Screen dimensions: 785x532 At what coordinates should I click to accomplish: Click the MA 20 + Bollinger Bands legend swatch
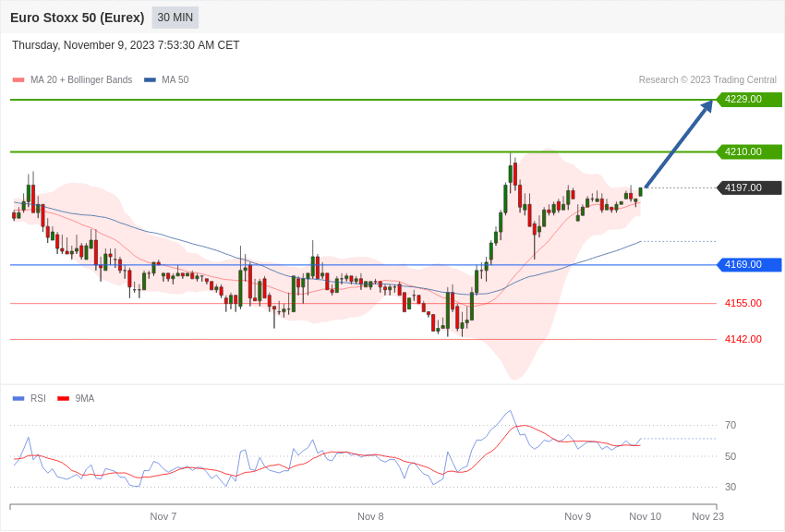[x=18, y=80]
